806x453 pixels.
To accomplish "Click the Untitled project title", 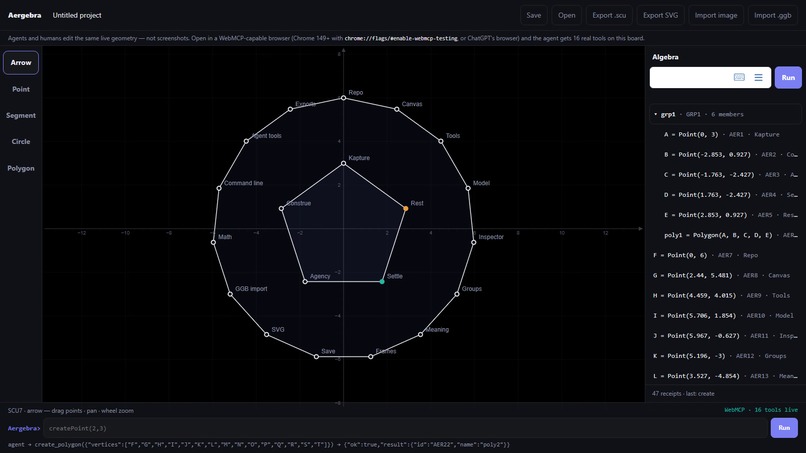I will pyautogui.click(x=77, y=15).
